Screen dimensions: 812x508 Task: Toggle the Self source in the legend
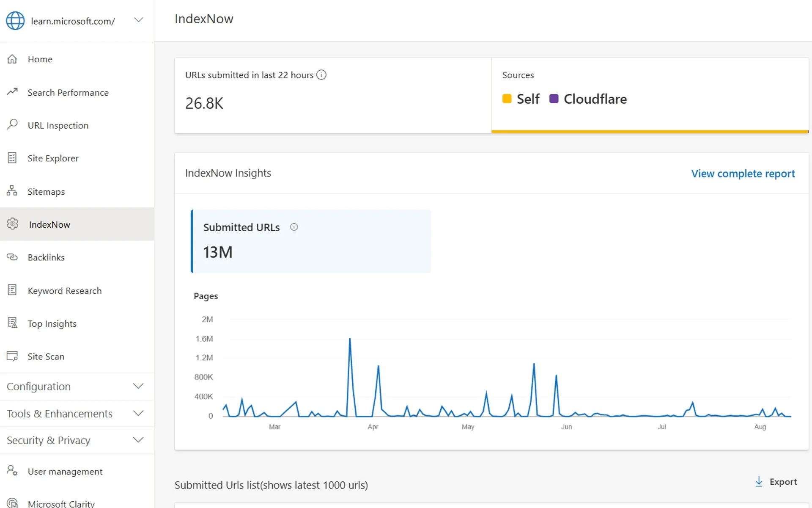[x=520, y=99]
